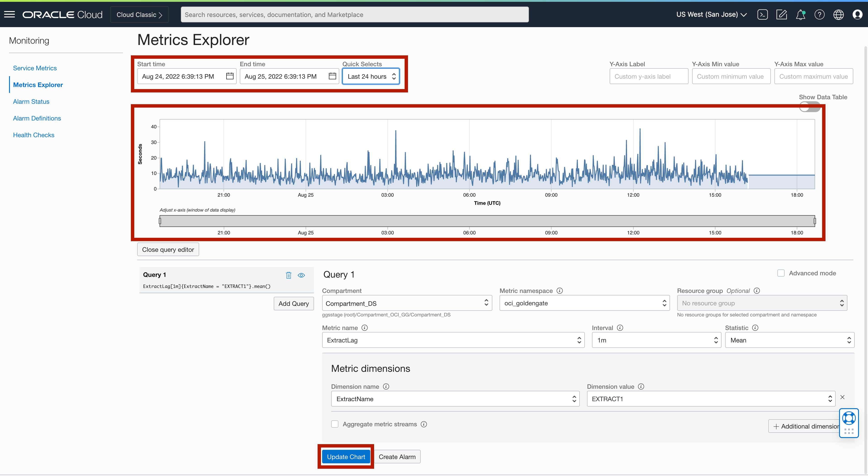The image size is (868, 476).
Task: Open the language selector globe
Action: pos(839,14)
